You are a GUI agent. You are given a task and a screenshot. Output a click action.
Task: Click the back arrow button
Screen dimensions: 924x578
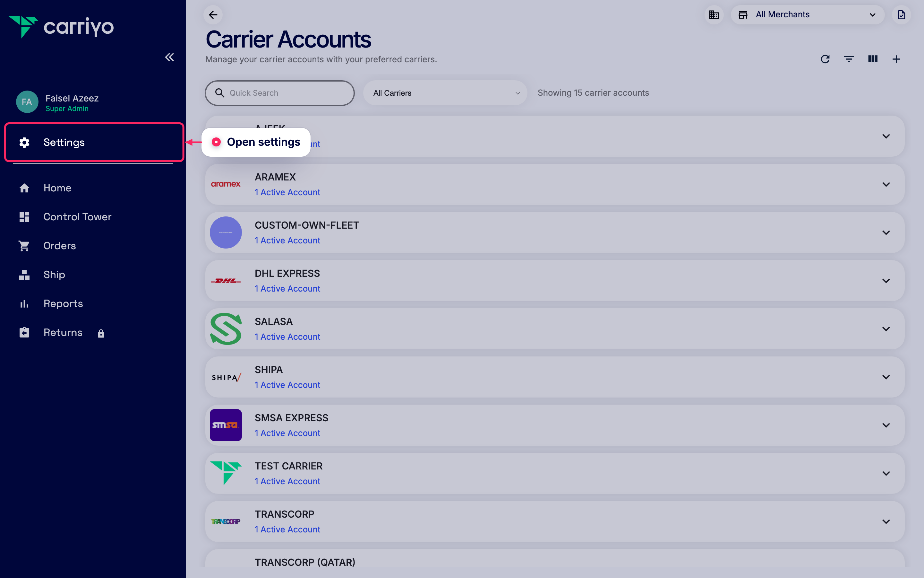coord(213,14)
